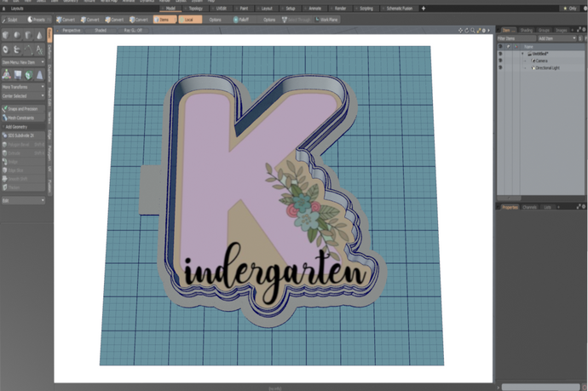Click the Items list horizontal scrollbar

point(509,198)
